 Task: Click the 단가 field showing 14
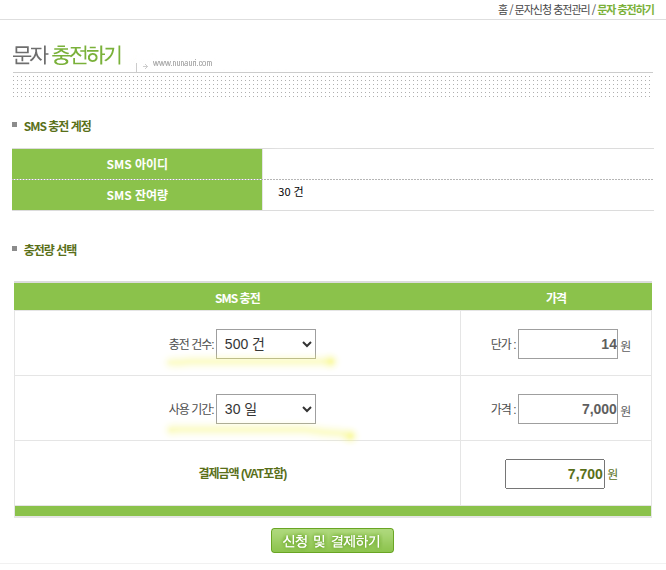pos(568,345)
